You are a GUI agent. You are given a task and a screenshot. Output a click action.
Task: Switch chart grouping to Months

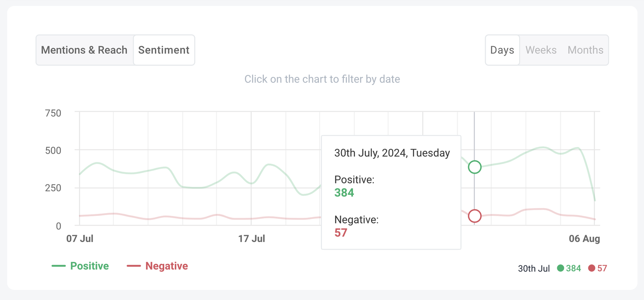(585, 50)
